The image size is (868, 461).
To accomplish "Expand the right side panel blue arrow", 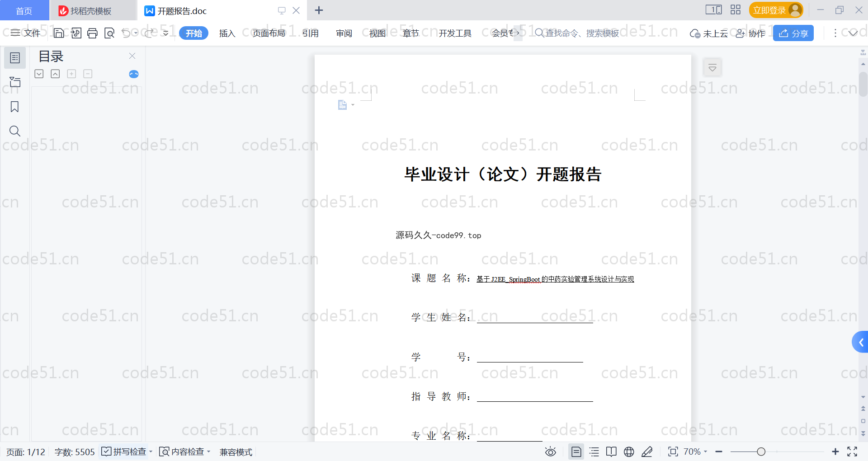I will tap(861, 343).
